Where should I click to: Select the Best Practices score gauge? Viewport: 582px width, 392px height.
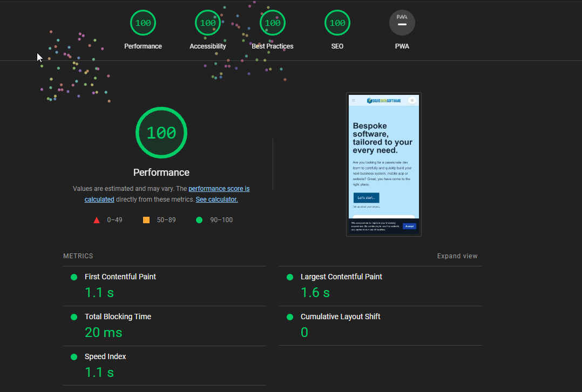(x=273, y=23)
